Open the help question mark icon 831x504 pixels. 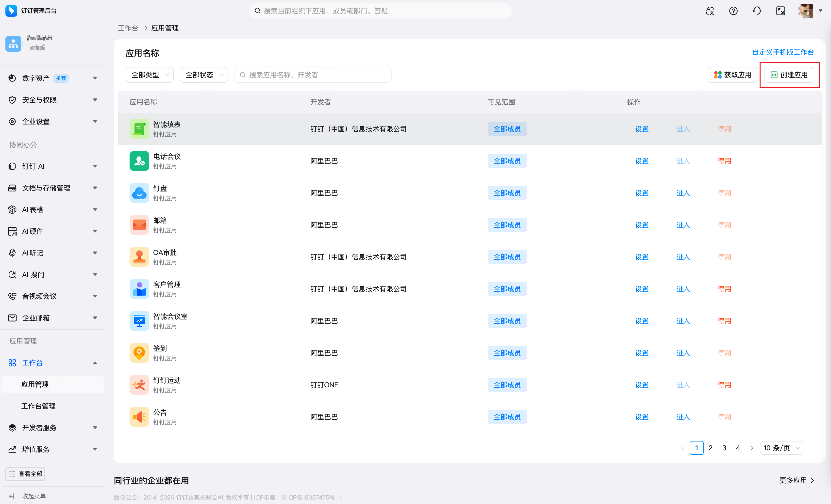pos(733,11)
